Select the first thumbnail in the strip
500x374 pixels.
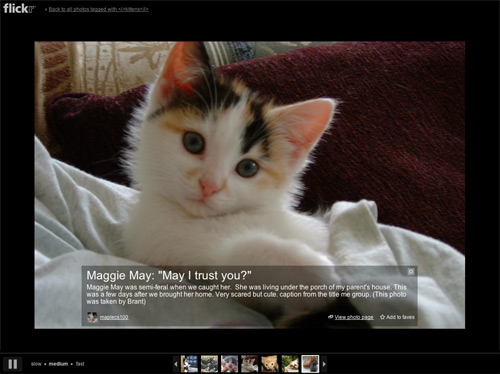pos(189,364)
